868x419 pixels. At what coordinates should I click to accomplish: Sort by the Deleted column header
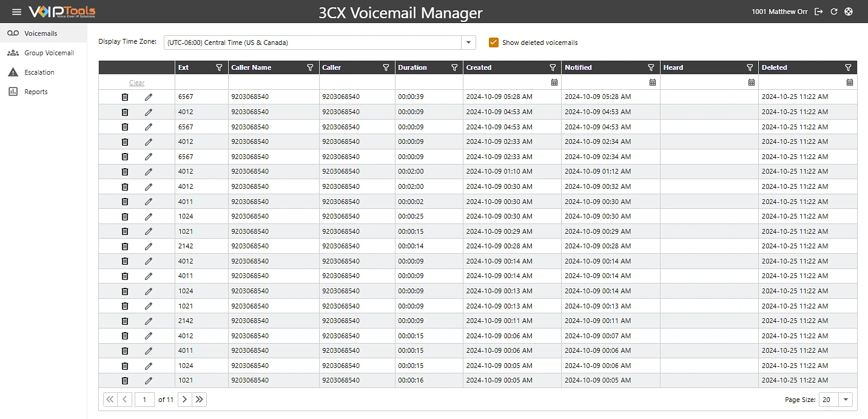click(775, 67)
